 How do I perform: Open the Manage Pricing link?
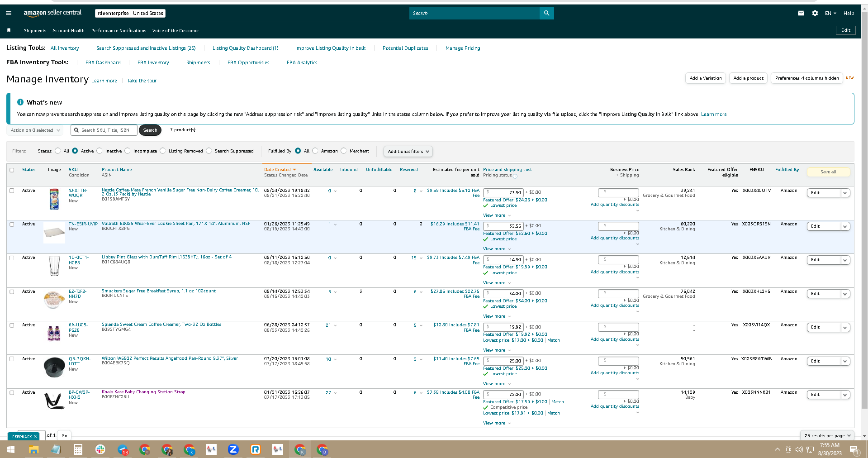click(x=463, y=48)
